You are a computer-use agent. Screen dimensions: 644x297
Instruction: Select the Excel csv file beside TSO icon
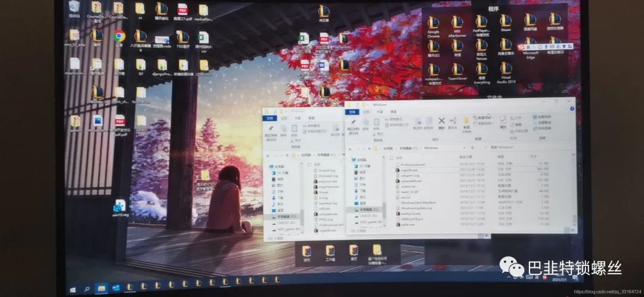pyautogui.click(x=203, y=41)
